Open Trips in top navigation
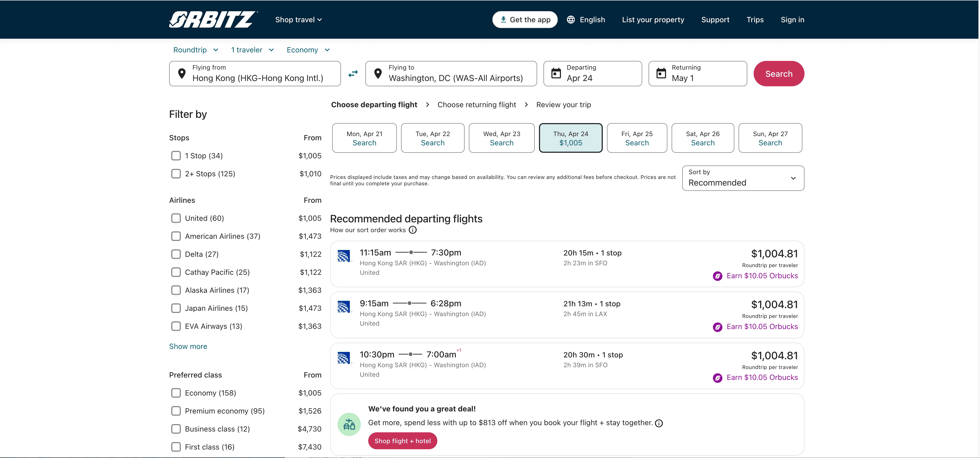This screenshot has width=980, height=458. tap(755, 19)
